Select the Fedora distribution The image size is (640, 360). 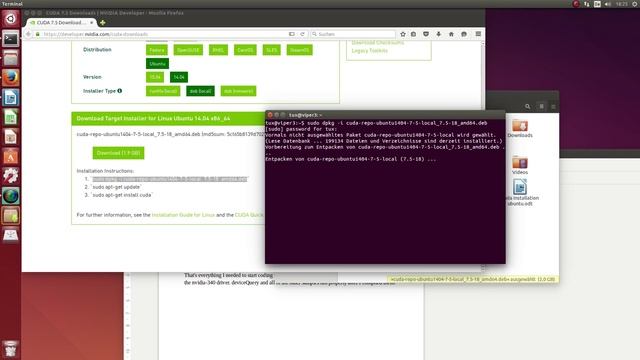pyautogui.click(x=157, y=50)
